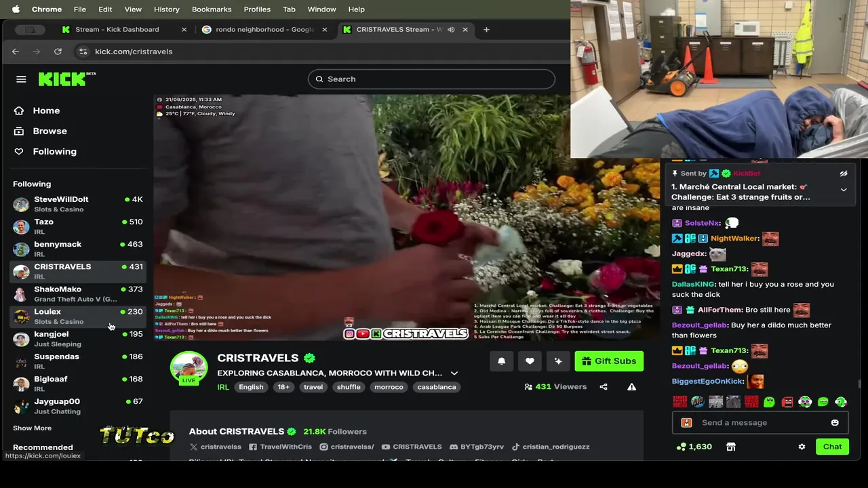
Task: Hide the pinned KickBot message
Action: (844, 174)
